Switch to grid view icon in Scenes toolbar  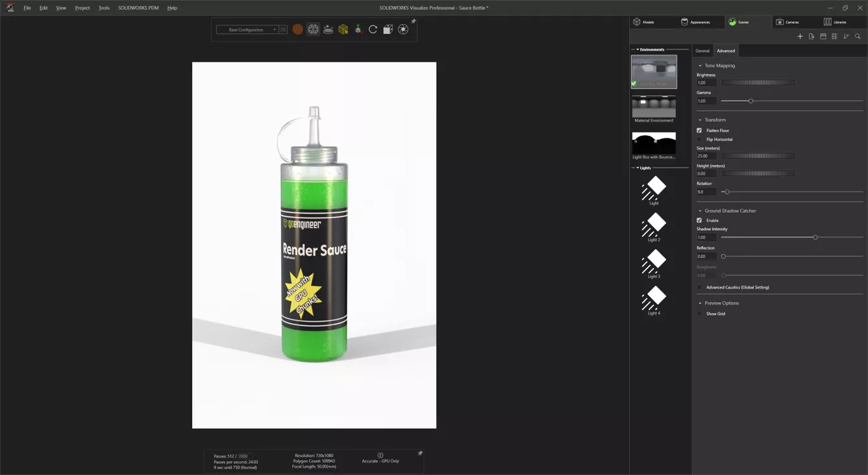(834, 36)
